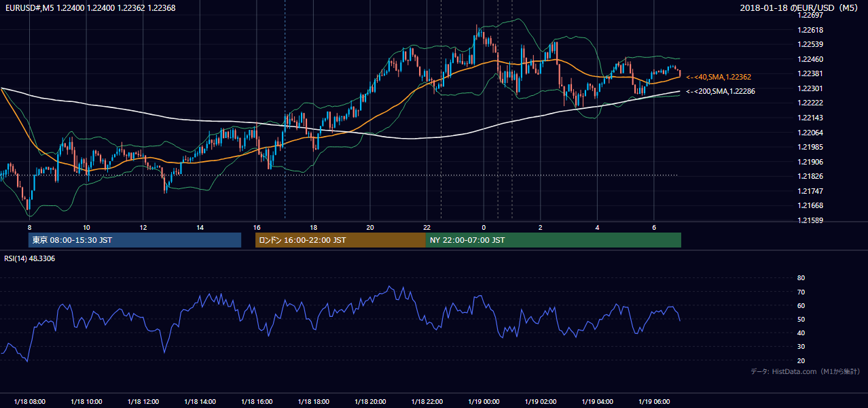Click price axis value 1.21985
The width and height of the screenshot is (868, 408).
(811, 147)
